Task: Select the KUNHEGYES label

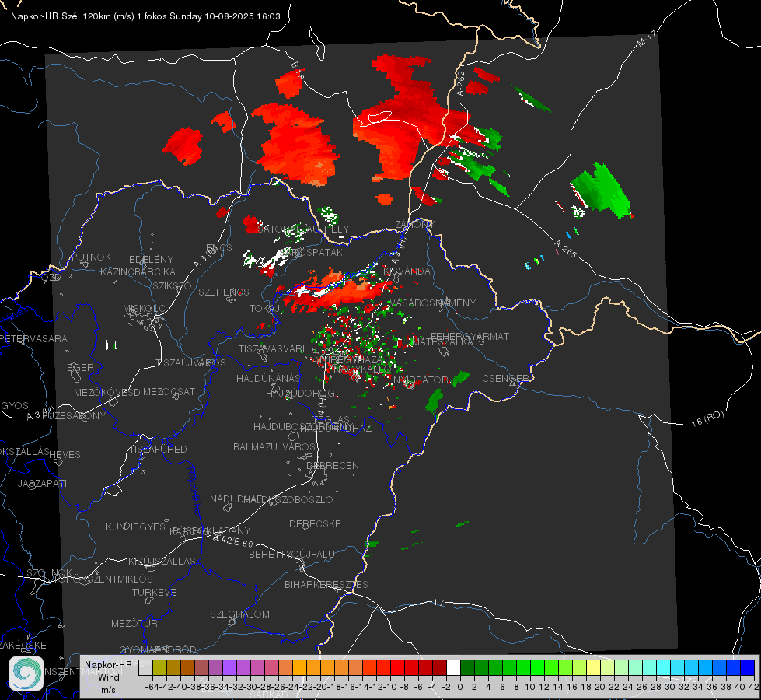Action: 135,527
